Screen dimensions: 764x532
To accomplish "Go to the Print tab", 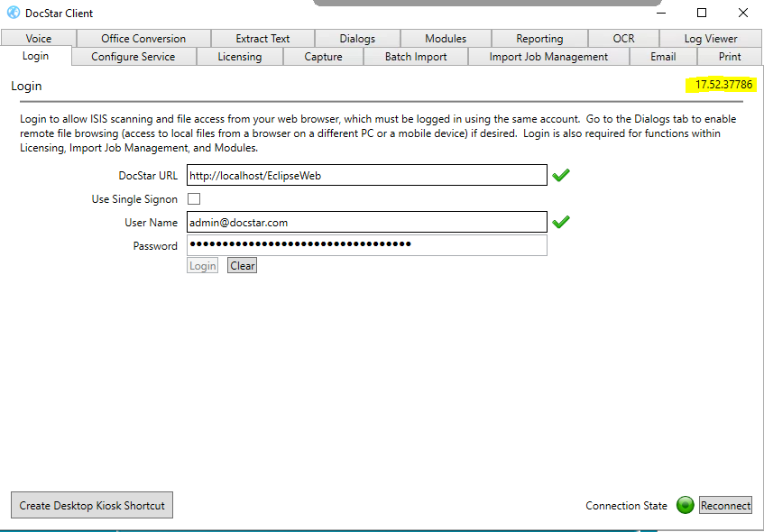I will [x=730, y=57].
